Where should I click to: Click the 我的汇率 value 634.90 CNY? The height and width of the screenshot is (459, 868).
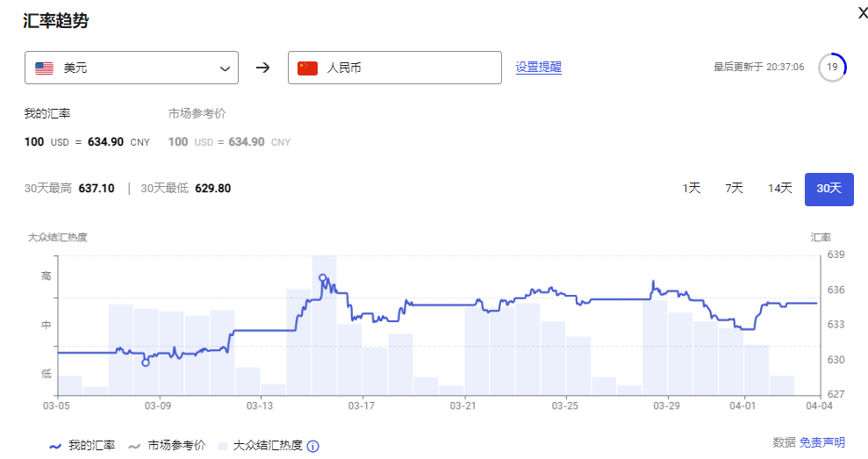(118, 142)
